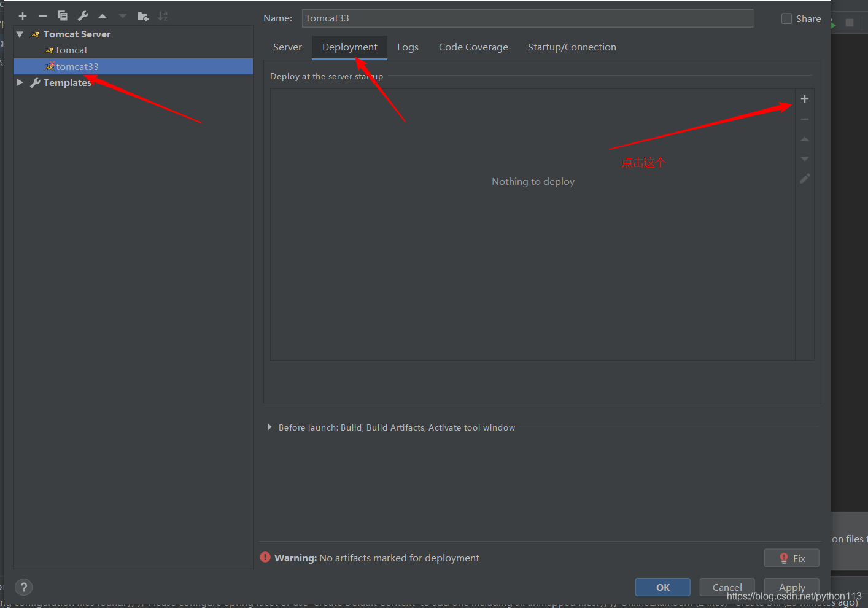
Task: Open the Code Coverage tab
Action: [473, 47]
